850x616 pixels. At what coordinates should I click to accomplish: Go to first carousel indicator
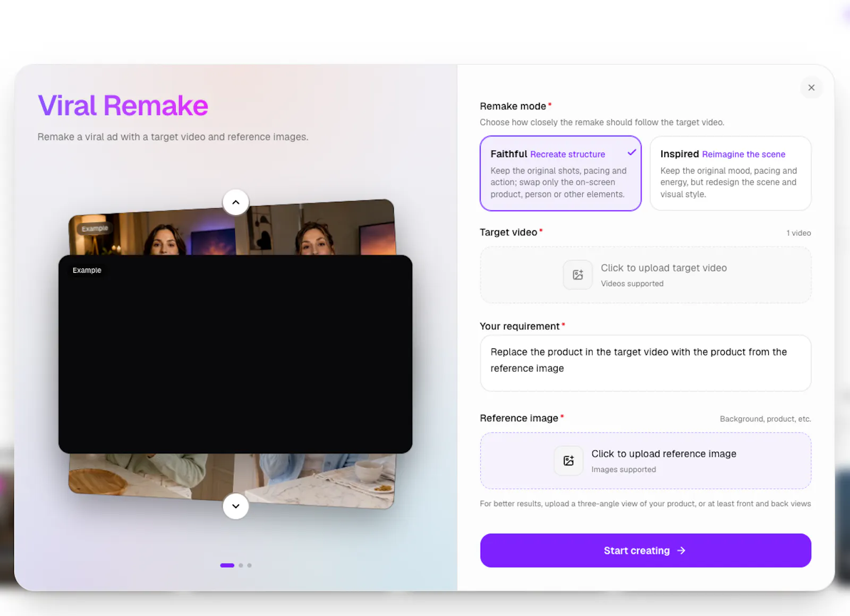click(227, 566)
